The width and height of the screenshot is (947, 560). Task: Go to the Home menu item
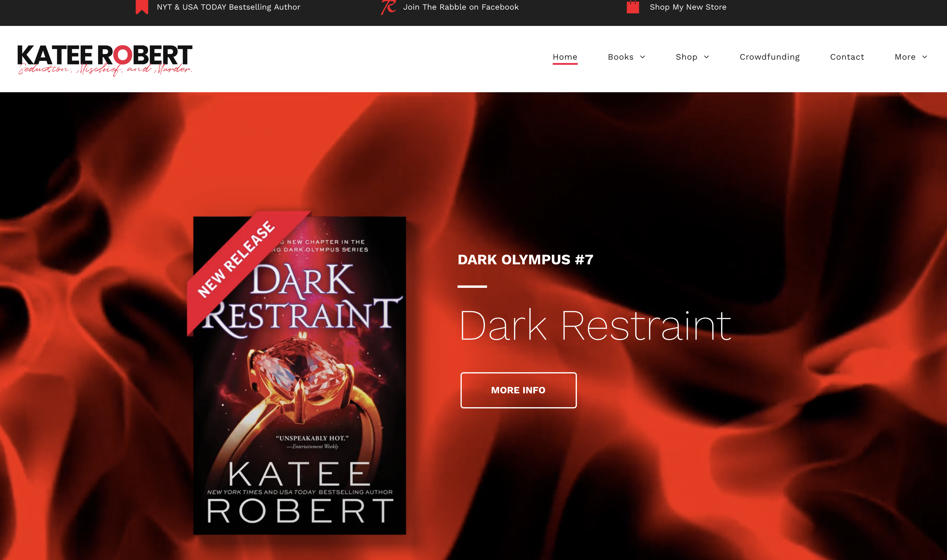click(565, 57)
